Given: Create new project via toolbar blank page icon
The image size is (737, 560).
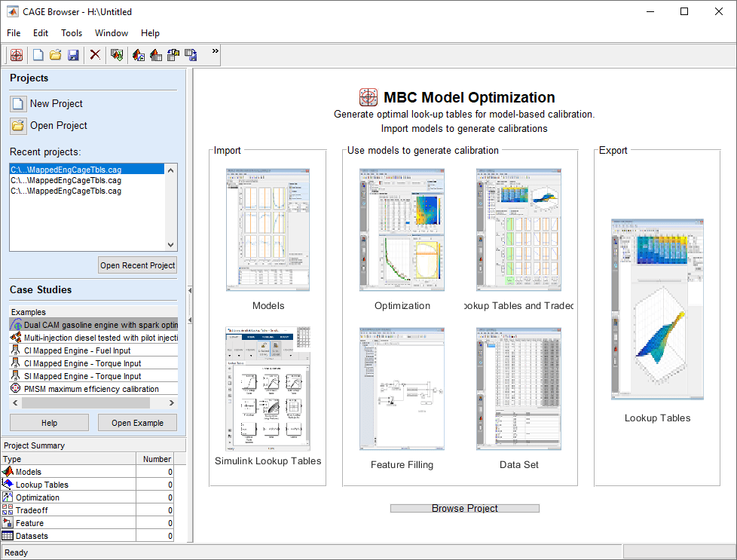Looking at the screenshot, I should (38, 55).
